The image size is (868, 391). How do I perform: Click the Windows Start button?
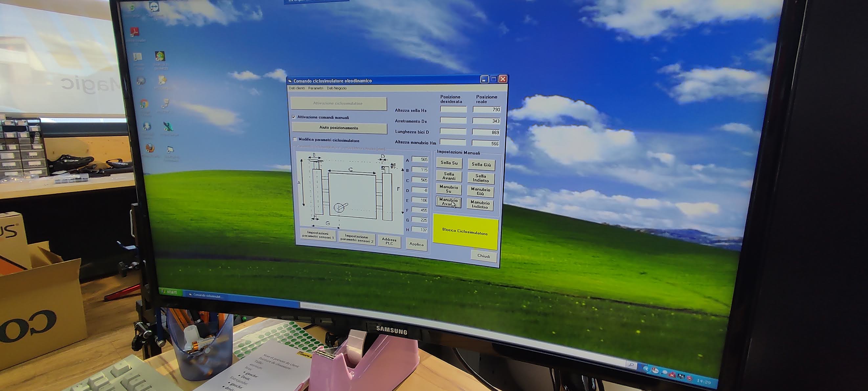170,292
